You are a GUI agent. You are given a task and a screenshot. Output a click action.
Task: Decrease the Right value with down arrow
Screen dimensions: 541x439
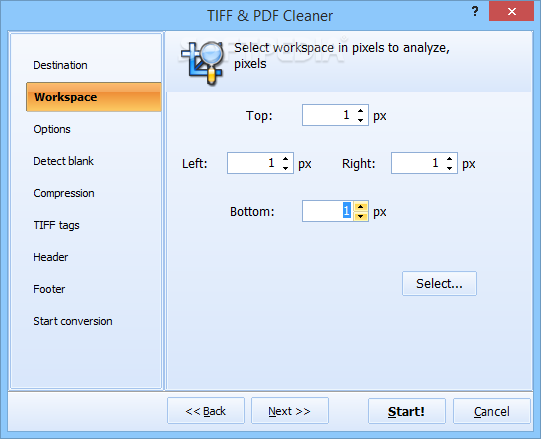pos(449,168)
